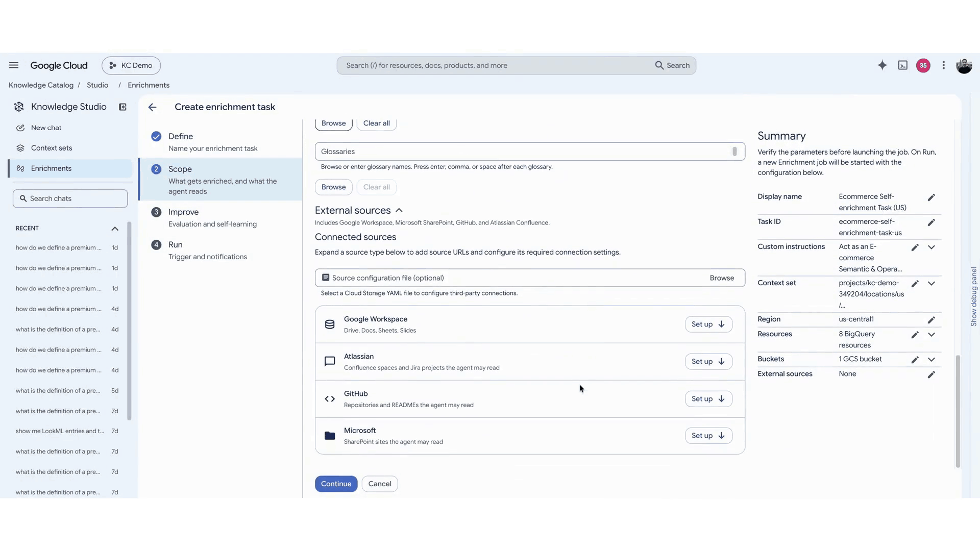Collapse Knowledge Studio sidebar icon

coord(122,107)
